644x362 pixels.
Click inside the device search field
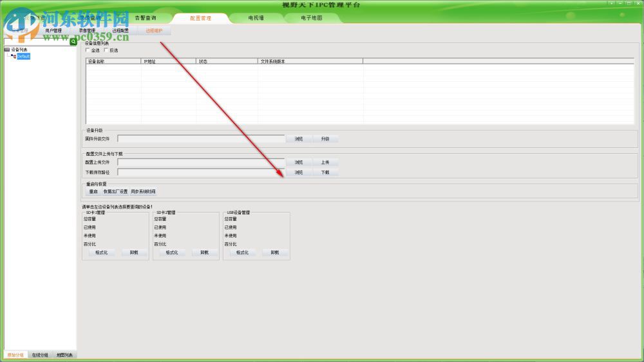37,41
